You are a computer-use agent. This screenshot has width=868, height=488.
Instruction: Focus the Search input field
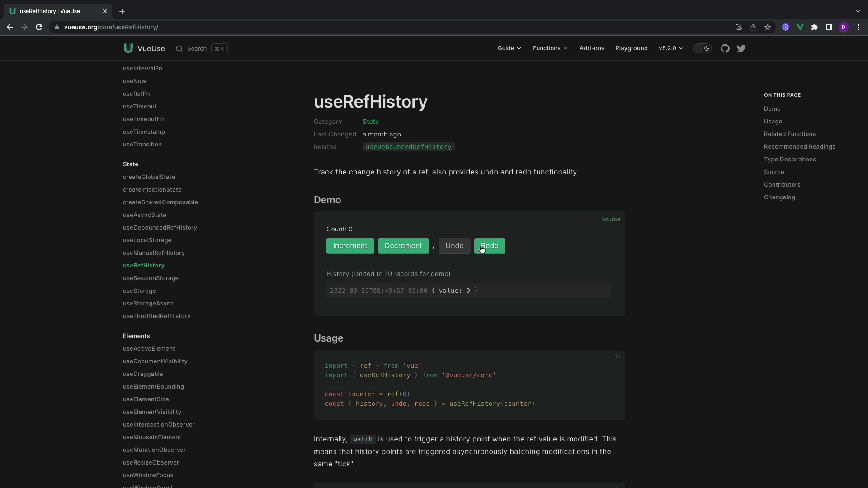click(x=202, y=49)
